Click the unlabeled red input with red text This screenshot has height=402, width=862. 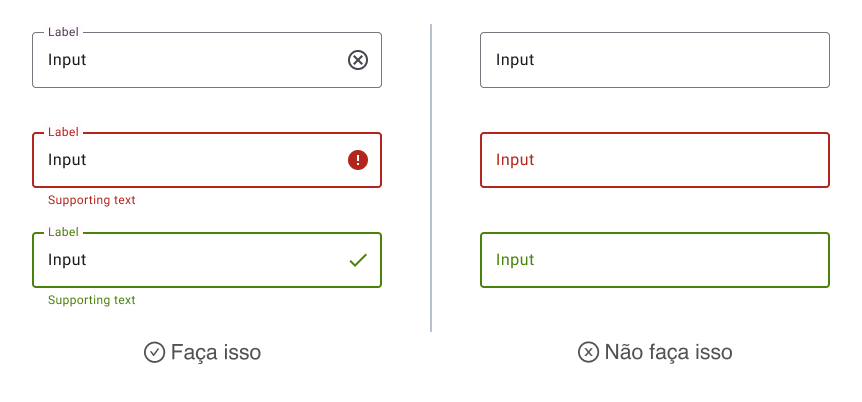click(655, 160)
